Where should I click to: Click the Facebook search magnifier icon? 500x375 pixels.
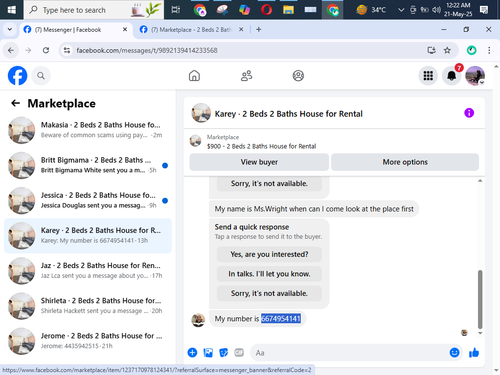point(41,76)
